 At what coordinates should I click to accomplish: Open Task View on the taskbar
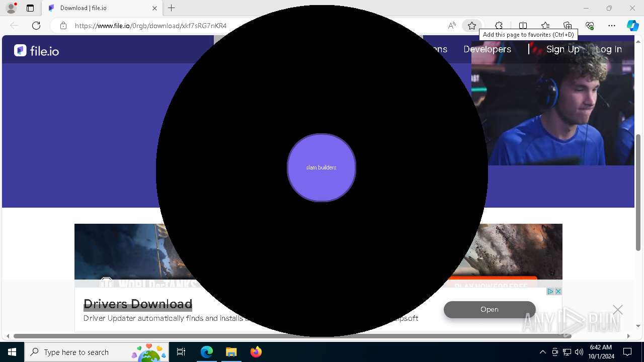coord(181,352)
